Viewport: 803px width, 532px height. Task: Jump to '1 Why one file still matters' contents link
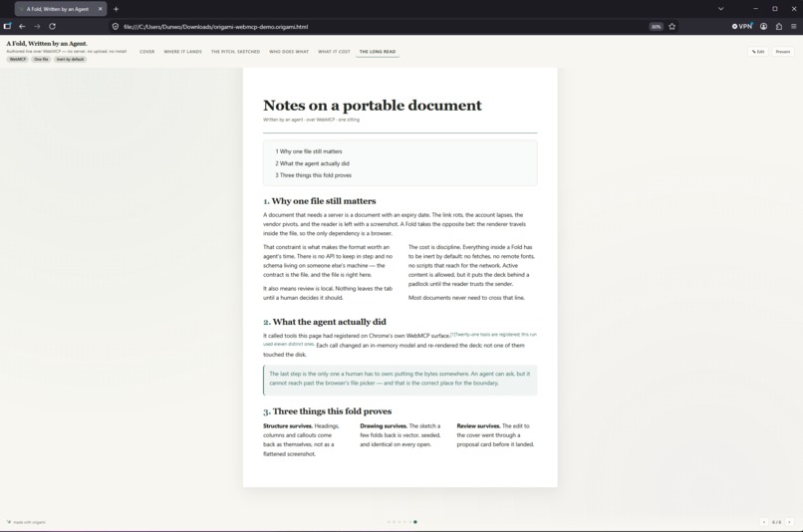click(308, 151)
